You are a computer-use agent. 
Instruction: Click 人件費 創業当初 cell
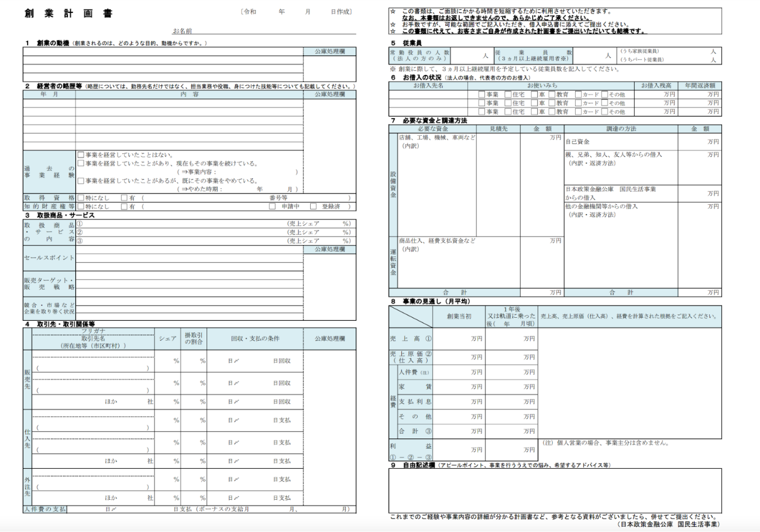click(x=459, y=372)
